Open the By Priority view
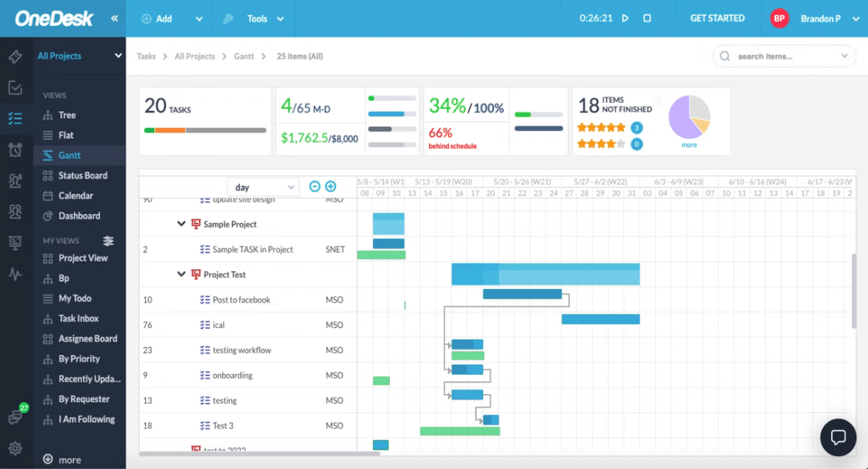Screen dimensions: 868x469 (x=79, y=359)
